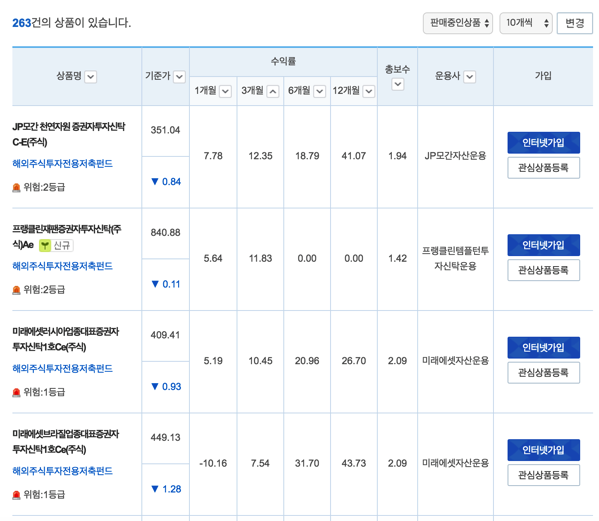Sort by 기준가 column arrow
Image resolution: width=599 pixels, height=521 pixels.
tap(179, 77)
